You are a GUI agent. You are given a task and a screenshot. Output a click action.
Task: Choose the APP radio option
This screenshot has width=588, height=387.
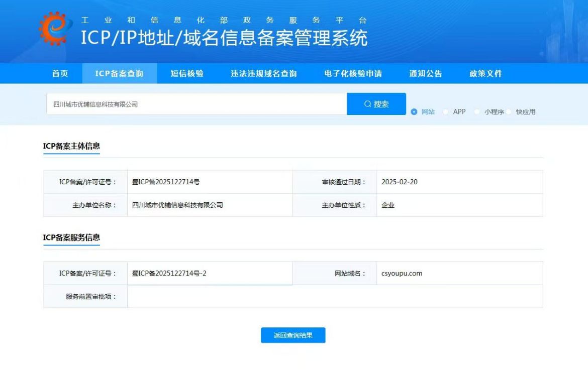click(x=446, y=112)
